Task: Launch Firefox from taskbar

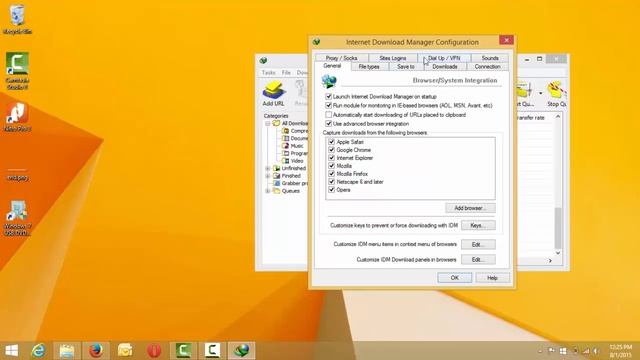Action: [x=96, y=350]
